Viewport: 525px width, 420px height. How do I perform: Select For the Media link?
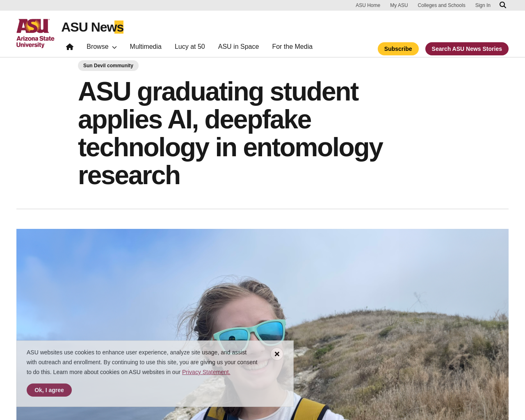coord(292,47)
